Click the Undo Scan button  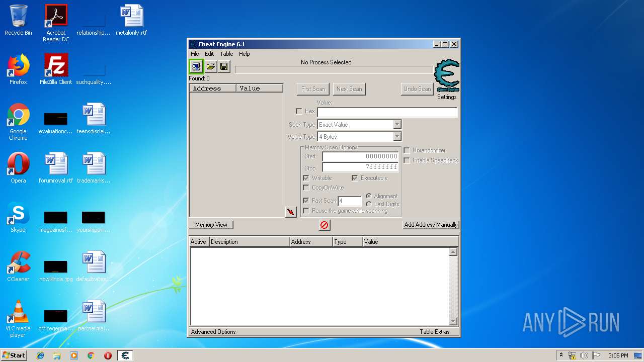(x=417, y=89)
